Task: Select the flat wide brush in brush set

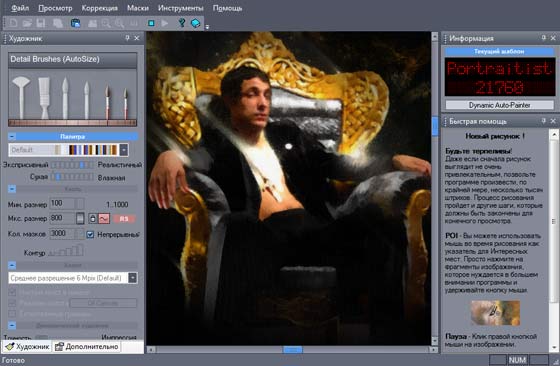Action: pyautogui.click(x=44, y=98)
